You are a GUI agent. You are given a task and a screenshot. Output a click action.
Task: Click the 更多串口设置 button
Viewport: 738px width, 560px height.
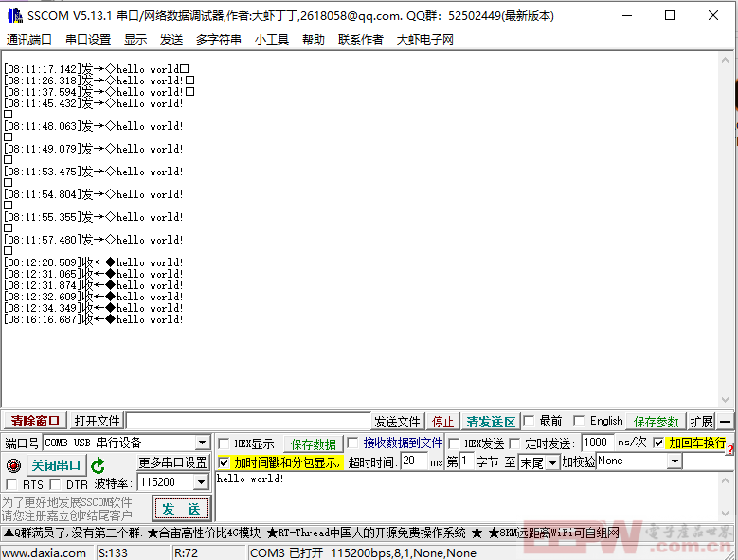click(x=172, y=462)
